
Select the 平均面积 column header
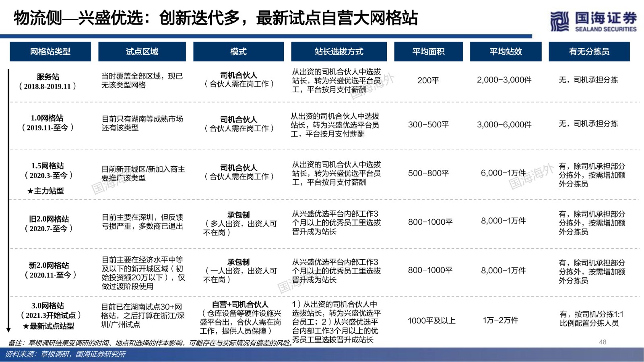pyautogui.click(x=428, y=52)
